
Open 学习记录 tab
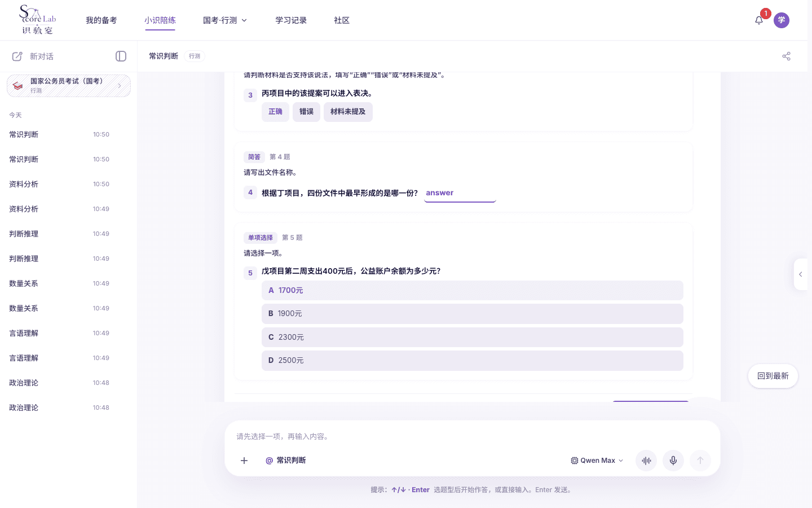pos(291,20)
